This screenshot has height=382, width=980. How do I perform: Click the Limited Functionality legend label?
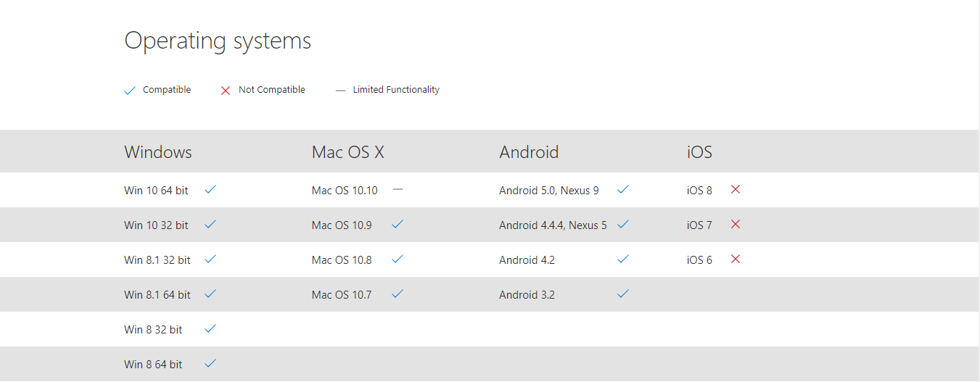(396, 90)
